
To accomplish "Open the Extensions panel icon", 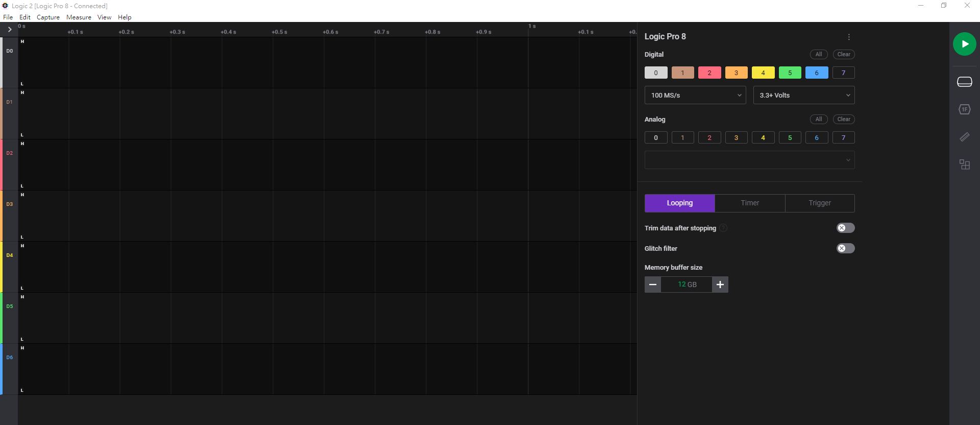I will click(964, 164).
